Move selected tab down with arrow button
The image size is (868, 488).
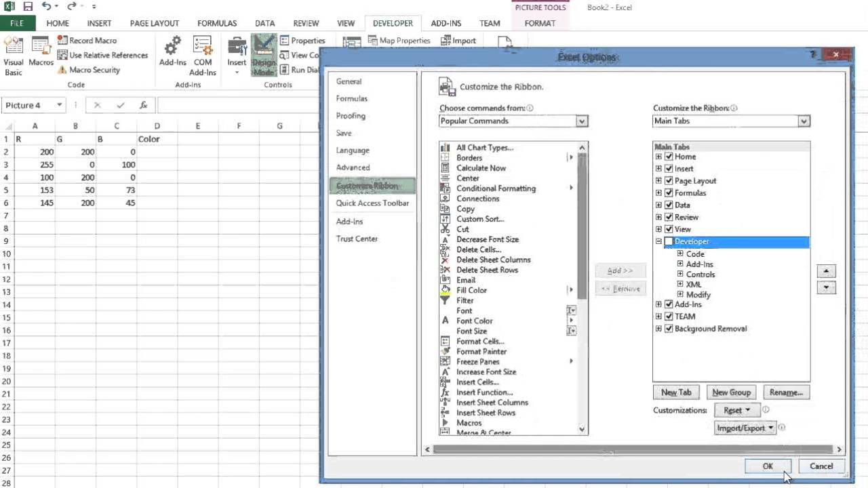826,287
